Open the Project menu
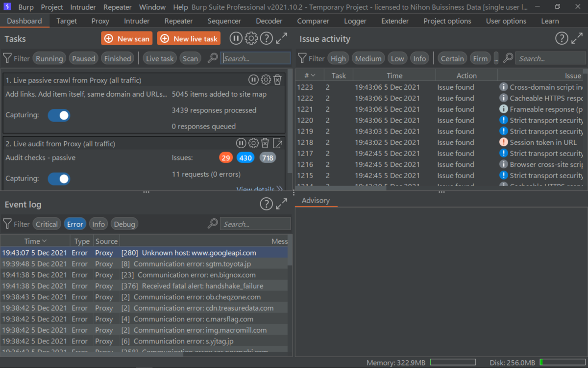Image resolution: width=588 pixels, height=368 pixels. tap(52, 7)
